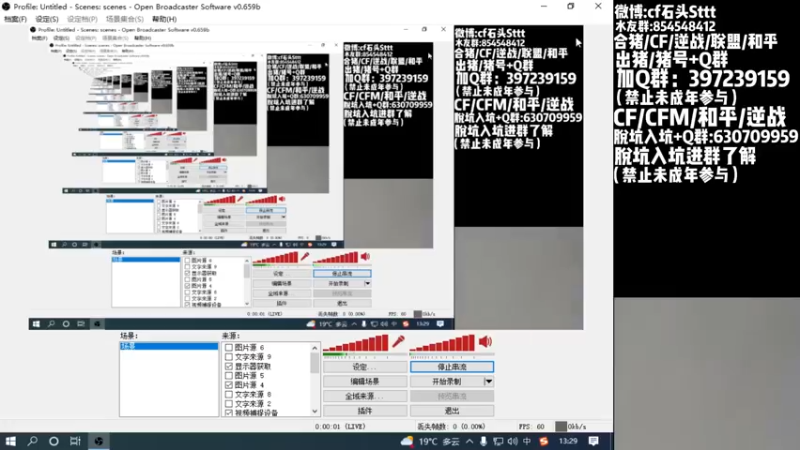Select the highlighted 场景 item in scenes list
The image size is (800, 450).
169,346
